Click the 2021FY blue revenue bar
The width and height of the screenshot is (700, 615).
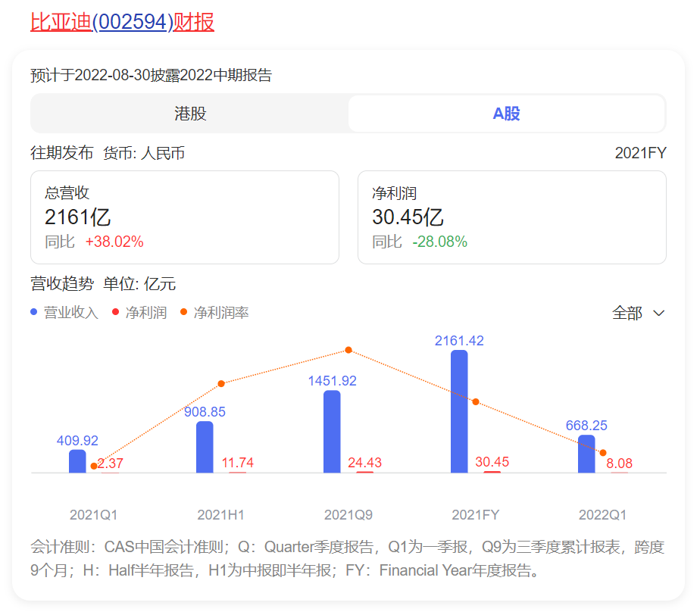(459, 411)
